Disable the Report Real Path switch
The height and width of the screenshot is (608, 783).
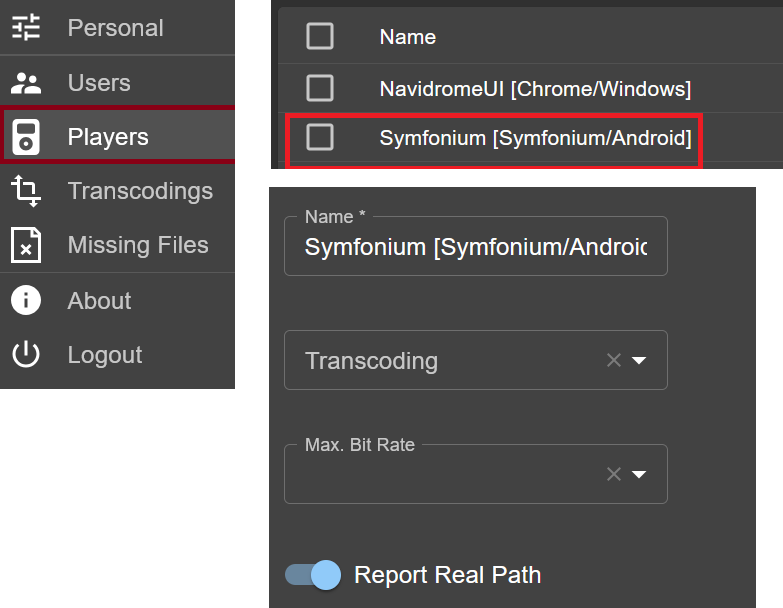[x=313, y=575]
